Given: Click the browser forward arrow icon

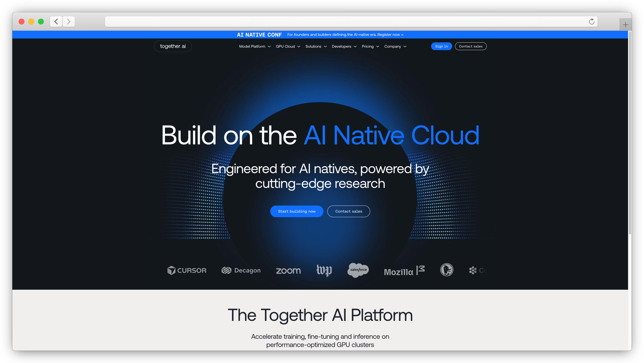Looking at the screenshot, I should point(69,22).
